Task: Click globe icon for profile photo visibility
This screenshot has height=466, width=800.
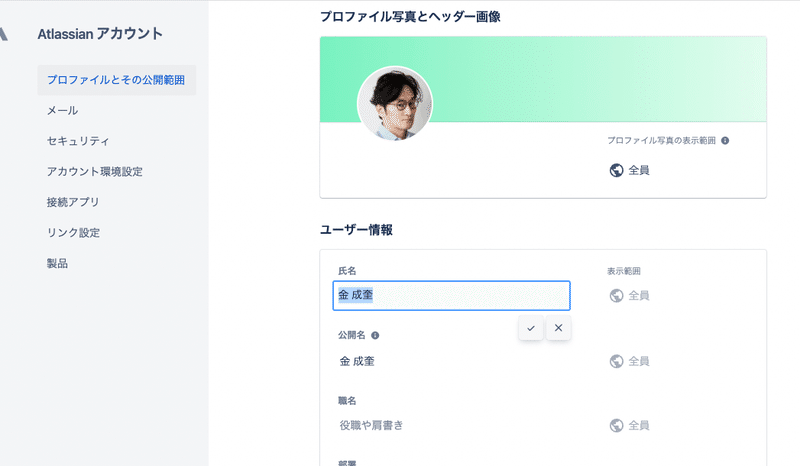Action: tap(616, 170)
